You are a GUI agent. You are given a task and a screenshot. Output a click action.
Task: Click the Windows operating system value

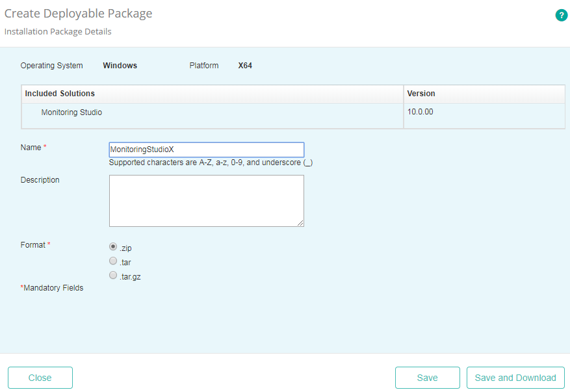[120, 65]
